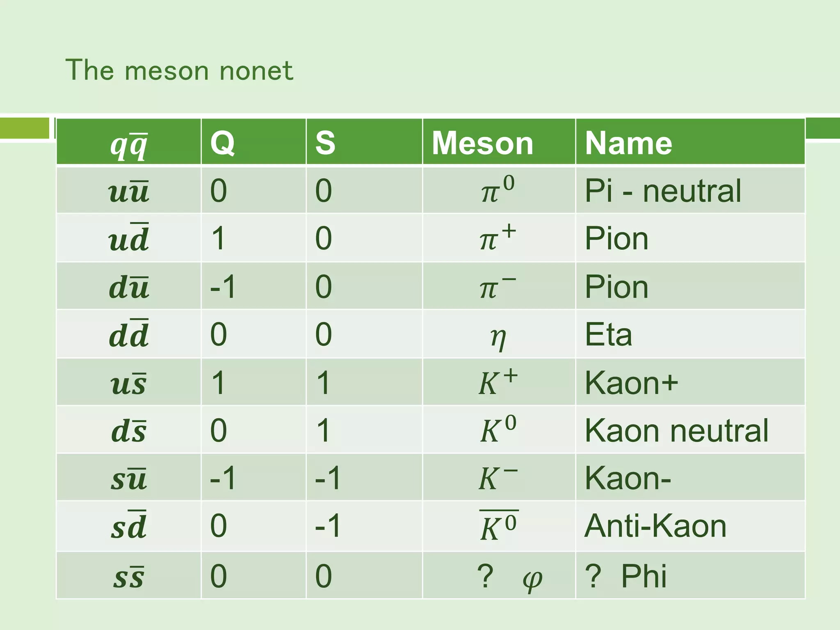Click the '? Phi' name cell

690,575
